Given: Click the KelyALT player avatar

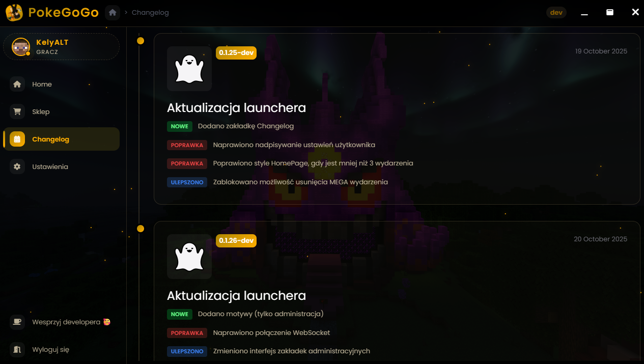Looking at the screenshot, I should click(21, 47).
